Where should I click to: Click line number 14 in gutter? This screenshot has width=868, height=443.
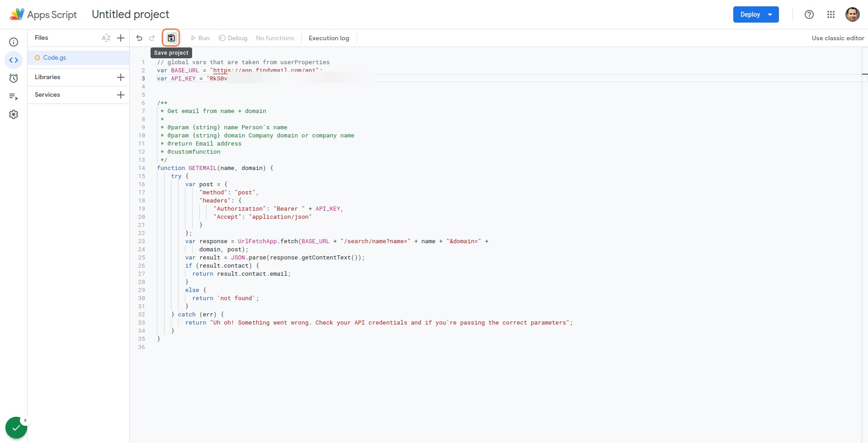(x=142, y=168)
